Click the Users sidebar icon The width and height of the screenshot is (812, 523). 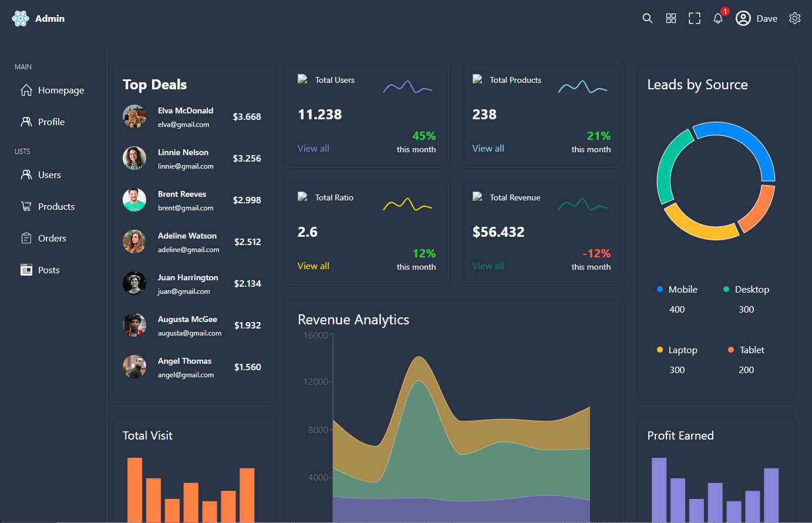pyautogui.click(x=26, y=175)
